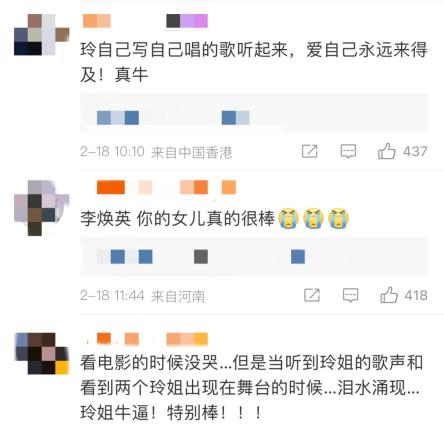Tap the first crying emoji

click(x=288, y=218)
